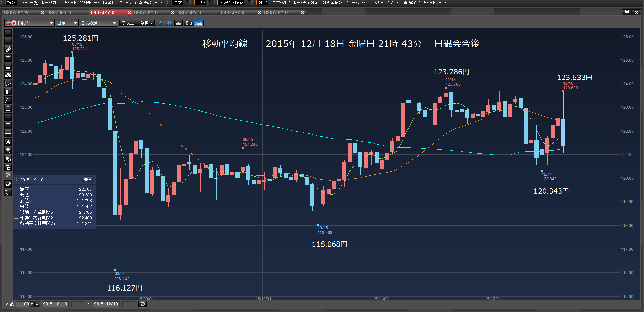Open the ニュース menu item
This screenshot has width=644, height=312.
click(x=125, y=3)
